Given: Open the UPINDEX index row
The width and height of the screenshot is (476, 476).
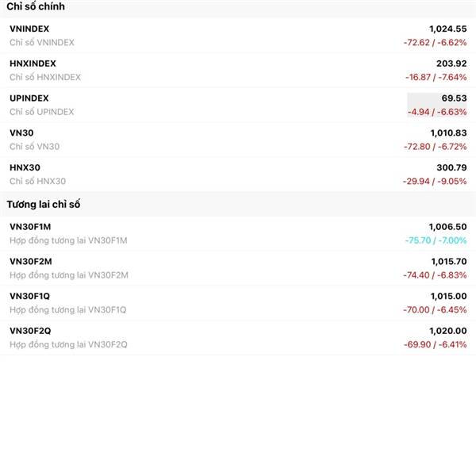Looking at the screenshot, I should (x=238, y=105).
